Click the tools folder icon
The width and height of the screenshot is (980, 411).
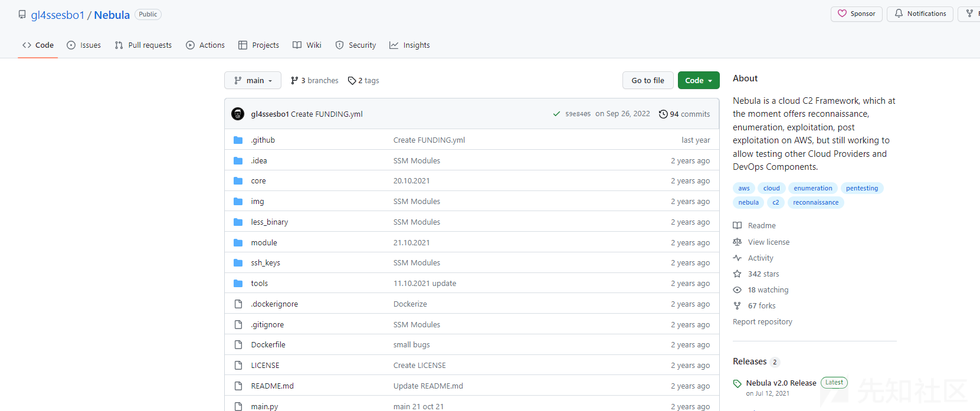click(238, 284)
